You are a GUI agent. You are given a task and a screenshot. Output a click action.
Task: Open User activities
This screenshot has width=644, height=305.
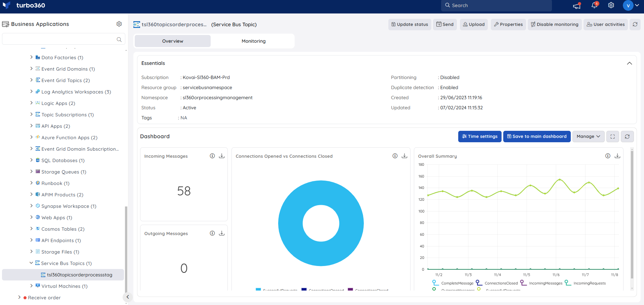coord(606,24)
